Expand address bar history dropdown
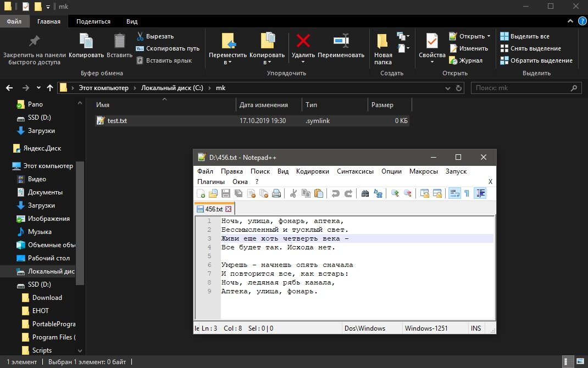This screenshot has height=368, width=588. [x=448, y=88]
